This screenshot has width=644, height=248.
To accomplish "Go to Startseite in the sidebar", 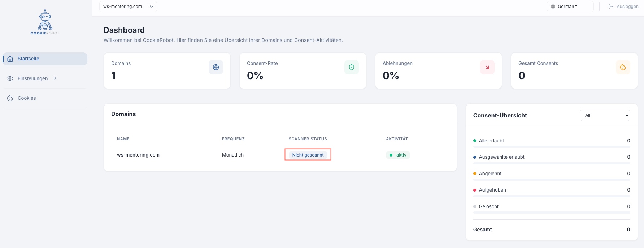I will pyautogui.click(x=29, y=59).
